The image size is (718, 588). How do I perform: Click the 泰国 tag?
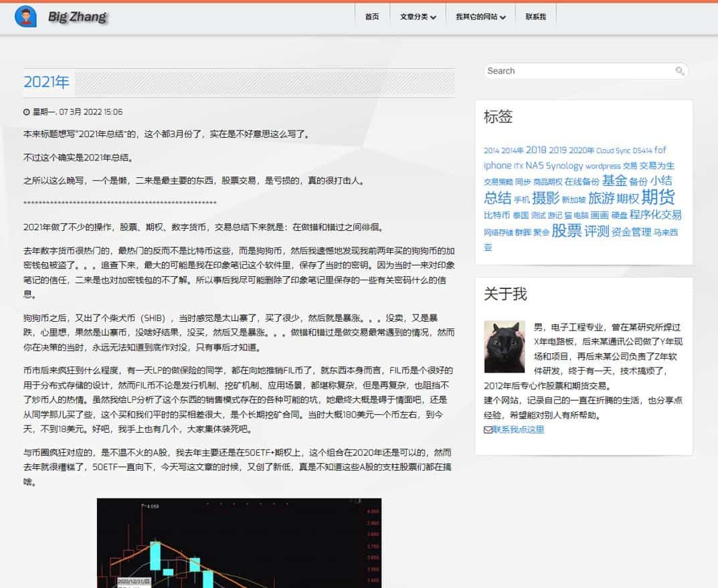pos(521,215)
